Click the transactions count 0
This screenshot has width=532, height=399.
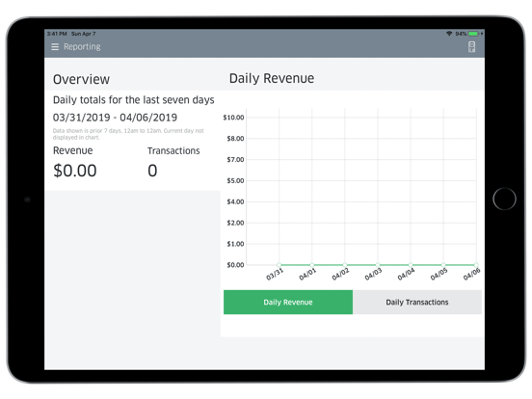tap(152, 171)
